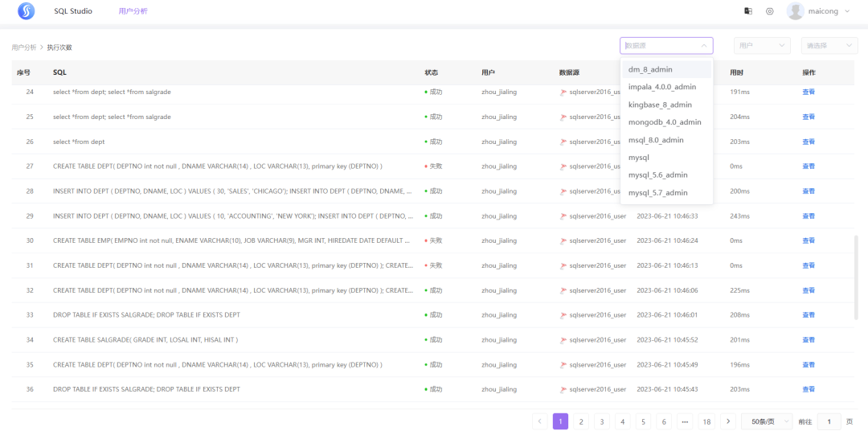
Task: Click the SQL column header
Action: click(59, 72)
